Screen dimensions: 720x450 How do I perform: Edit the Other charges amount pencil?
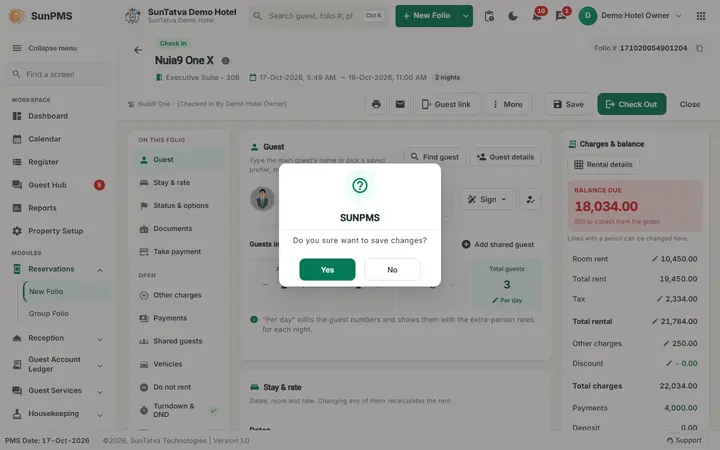[x=666, y=343]
